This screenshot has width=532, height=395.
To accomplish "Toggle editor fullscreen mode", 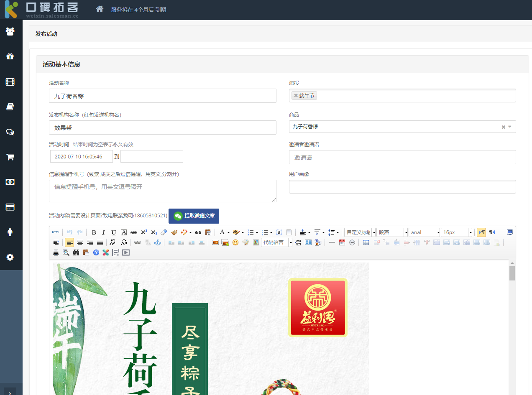I will pyautogui.click(x=510, y=232).
